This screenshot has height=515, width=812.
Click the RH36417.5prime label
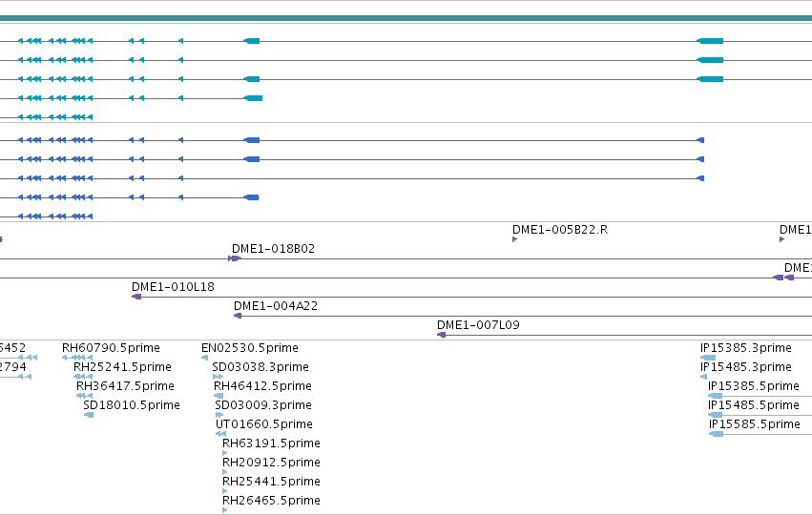point(125,386)
